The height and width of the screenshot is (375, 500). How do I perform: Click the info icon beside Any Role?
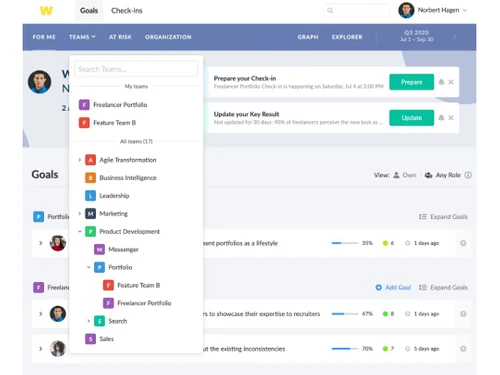[x=468, y=175]
